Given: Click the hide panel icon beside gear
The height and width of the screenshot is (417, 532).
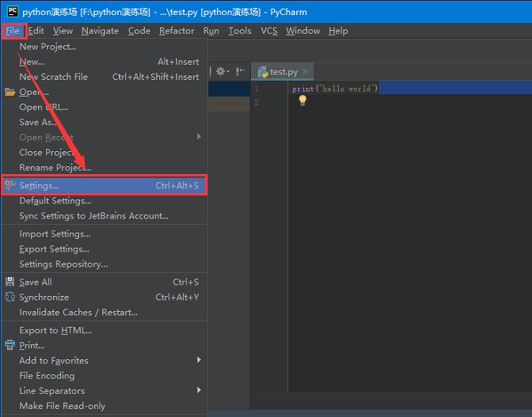Looking at the screenshot, I should (240, 71).
